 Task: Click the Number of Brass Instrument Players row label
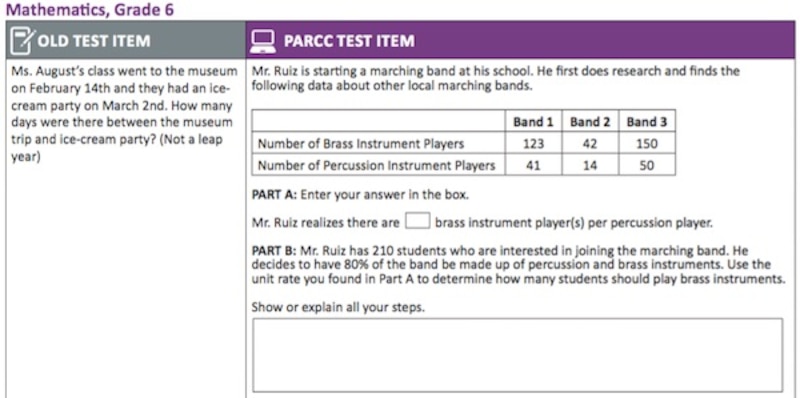click(361, 144)
